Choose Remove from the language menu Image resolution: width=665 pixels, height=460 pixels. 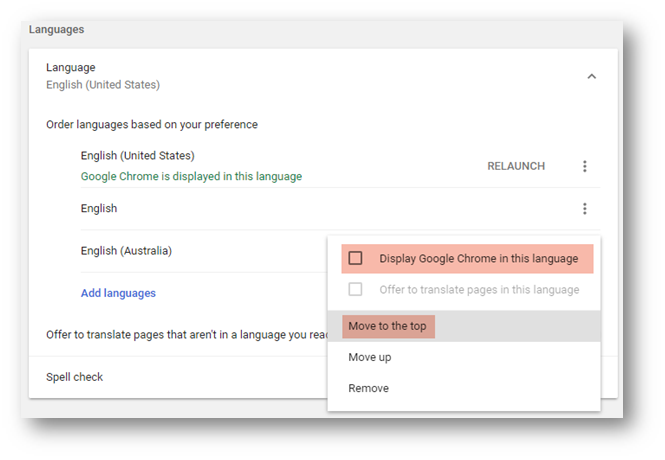[x=369, y=388]
